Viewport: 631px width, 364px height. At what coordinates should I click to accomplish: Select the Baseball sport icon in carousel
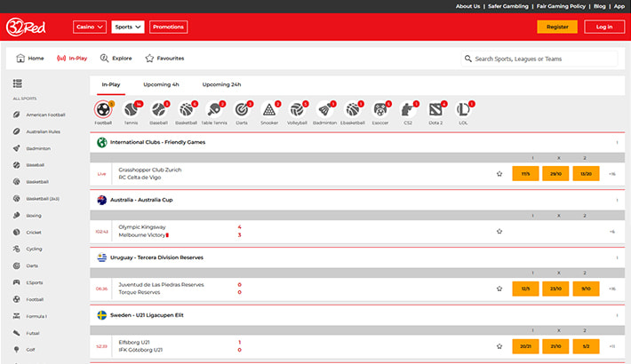pyautogui.click(x=158, y=109)
